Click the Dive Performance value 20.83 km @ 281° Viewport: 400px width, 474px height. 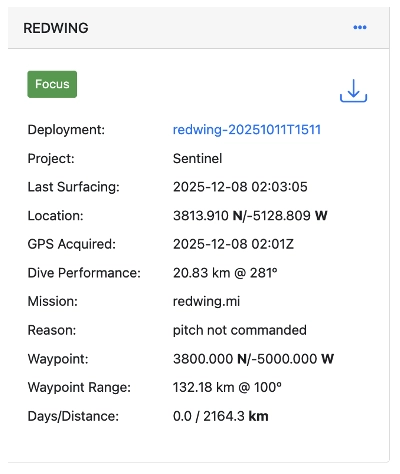click(225, 273)
